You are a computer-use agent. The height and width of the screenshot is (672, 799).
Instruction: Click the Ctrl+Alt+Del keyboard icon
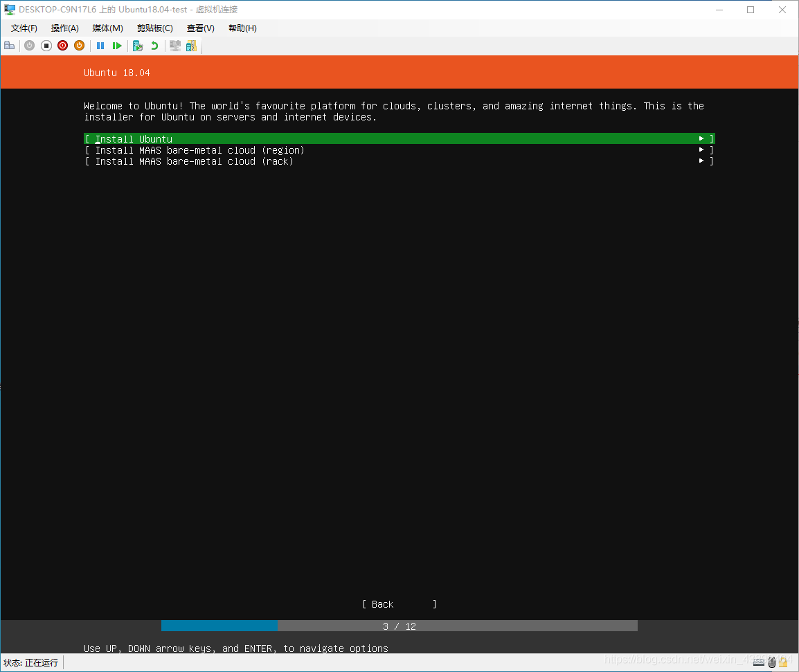click(9, 46)
